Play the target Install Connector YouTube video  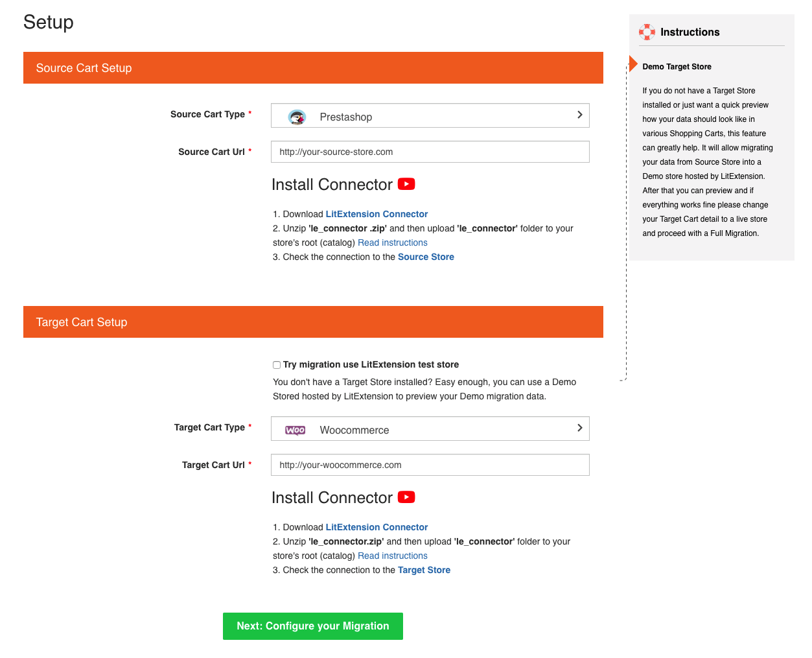coord(406,497)
